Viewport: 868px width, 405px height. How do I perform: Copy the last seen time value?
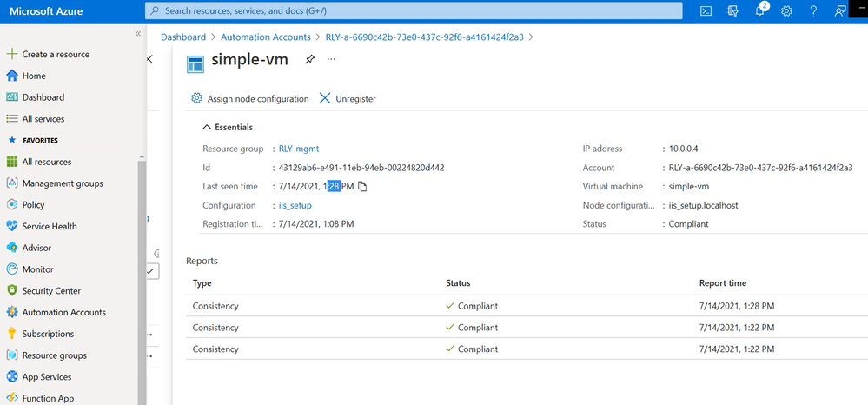click(x=362, y=187)
